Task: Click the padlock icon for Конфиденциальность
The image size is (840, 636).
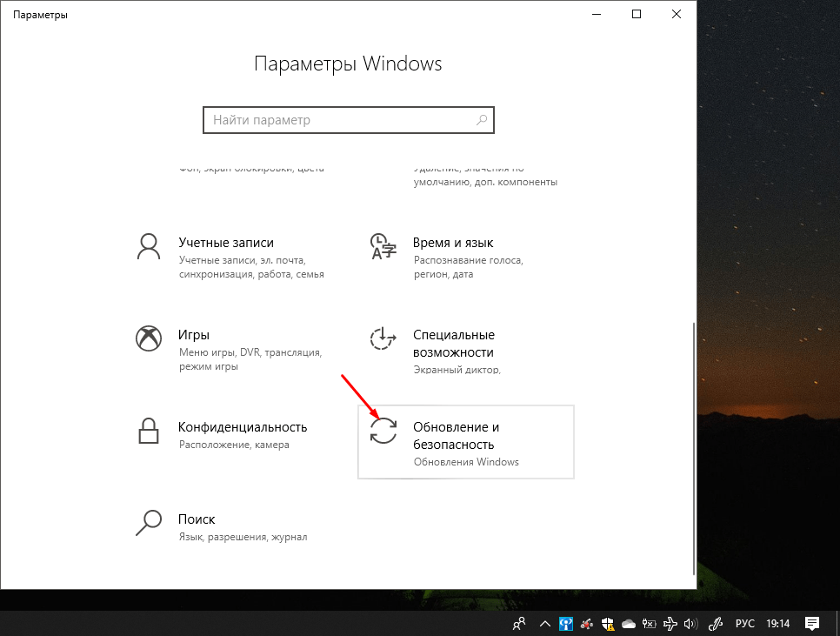Action: [x=149, y=431]
